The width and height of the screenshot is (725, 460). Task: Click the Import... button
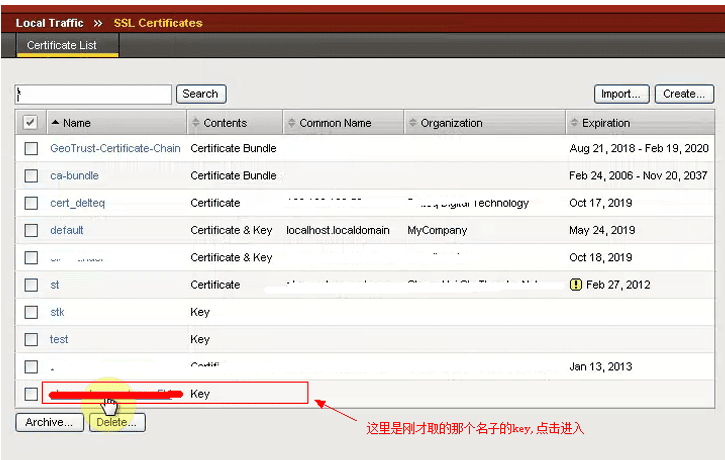(621, 94)
